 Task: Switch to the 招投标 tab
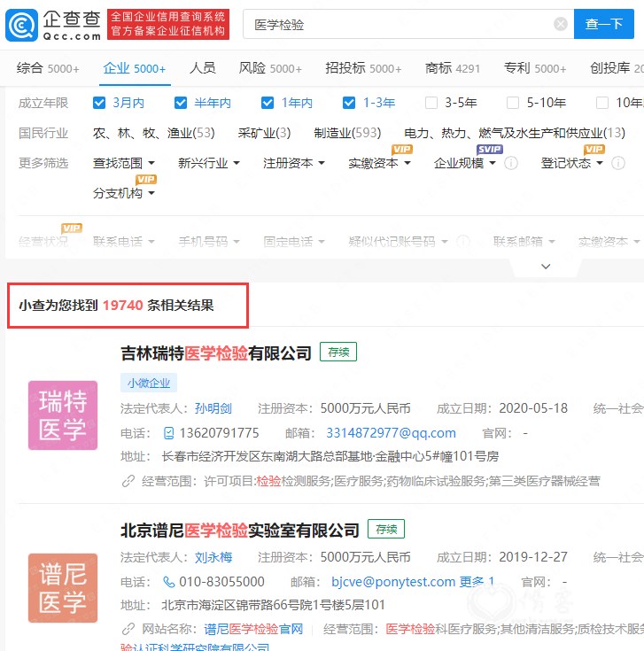click(x=363, y=68)
